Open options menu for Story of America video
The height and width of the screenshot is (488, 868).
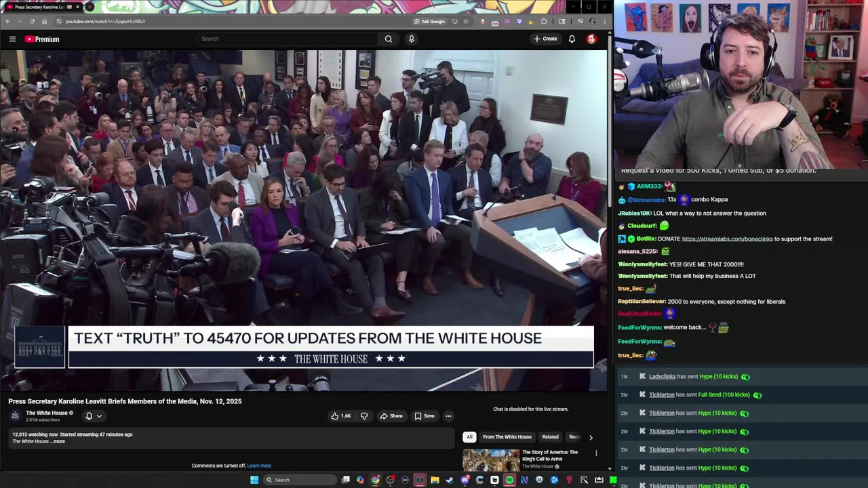596,453
